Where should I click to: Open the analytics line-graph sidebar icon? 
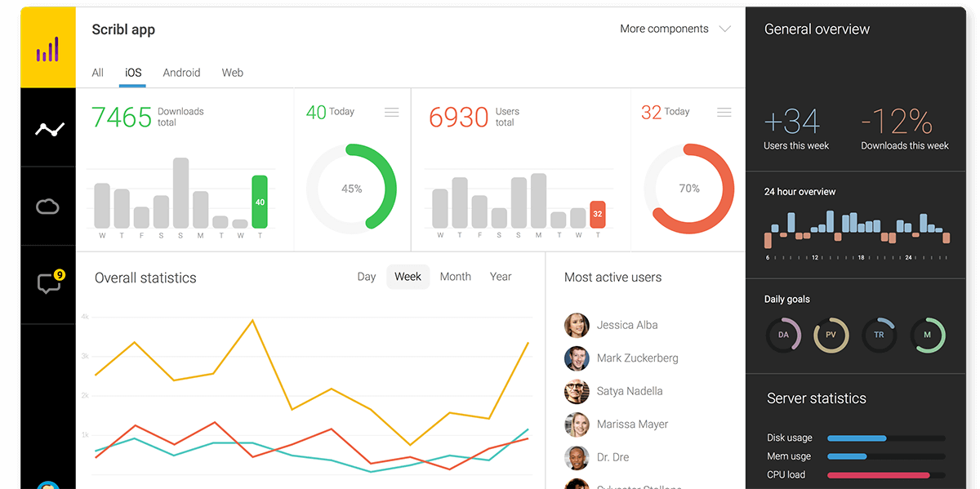pyautogui.click(x=49, y=129)
